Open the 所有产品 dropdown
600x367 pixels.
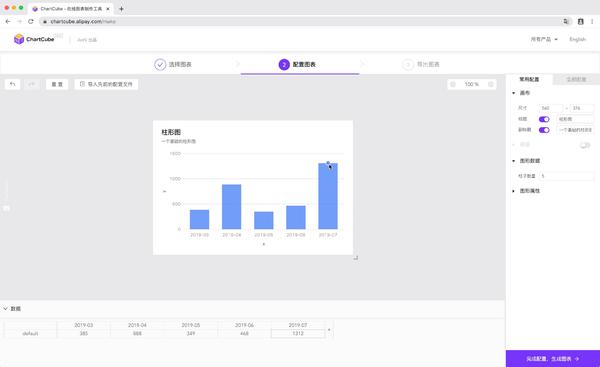click(544, 39)
